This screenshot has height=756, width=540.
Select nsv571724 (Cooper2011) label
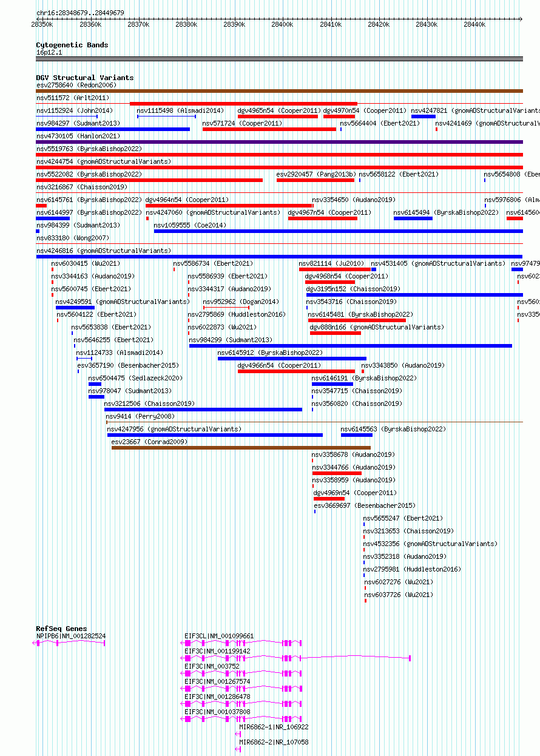(x=242, y=123)
